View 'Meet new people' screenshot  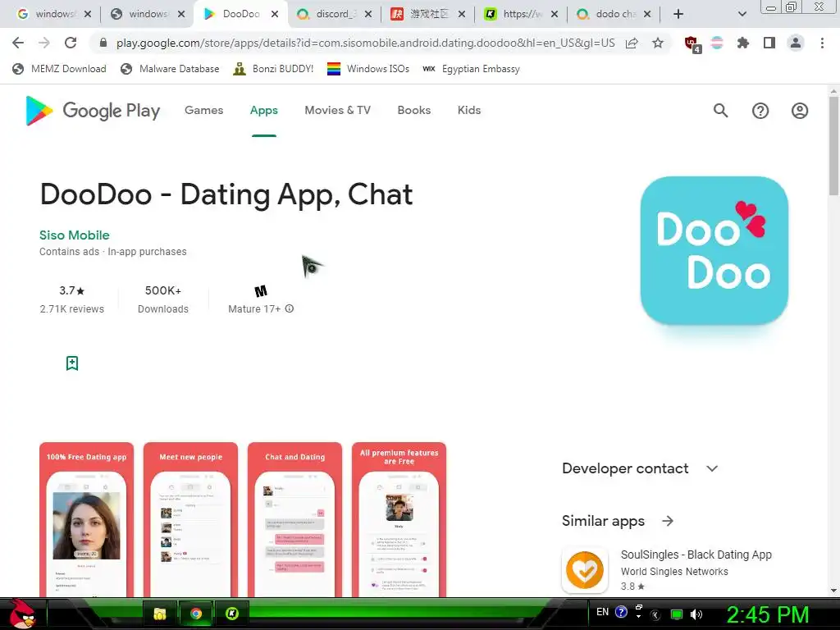(190, 519)
